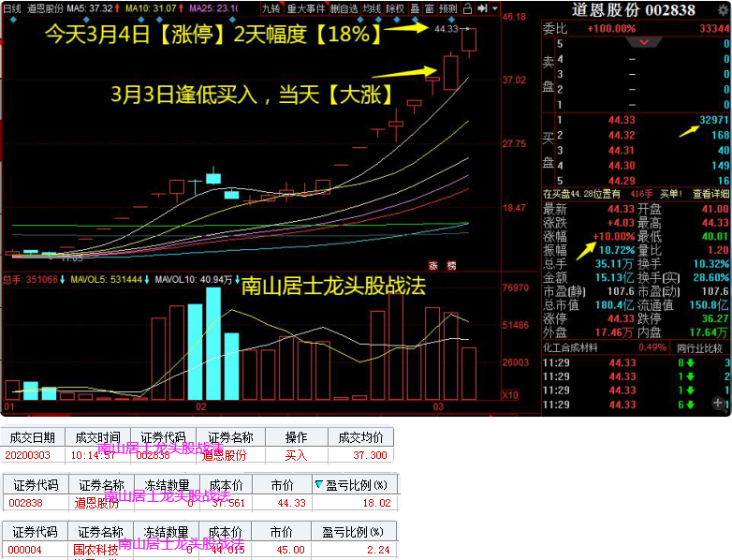
Task: Click the 冻结数量 header in the 国农科技 table
Action: pyautogui.click(x=167, y=532)
